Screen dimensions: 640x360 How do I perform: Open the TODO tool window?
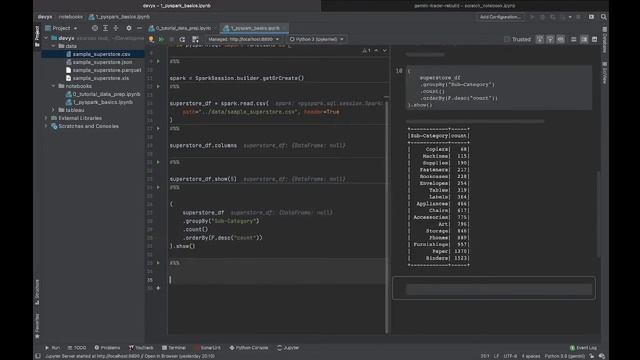77,348
